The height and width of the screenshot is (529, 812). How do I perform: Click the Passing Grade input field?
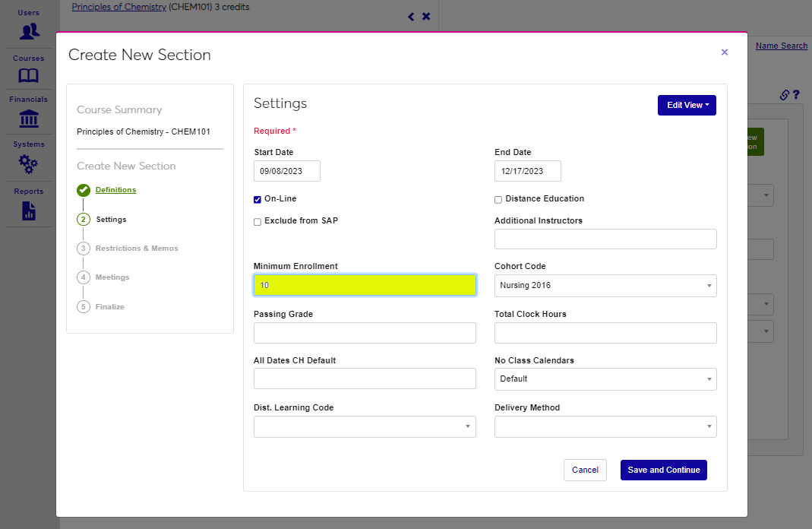tap(365, 333)
